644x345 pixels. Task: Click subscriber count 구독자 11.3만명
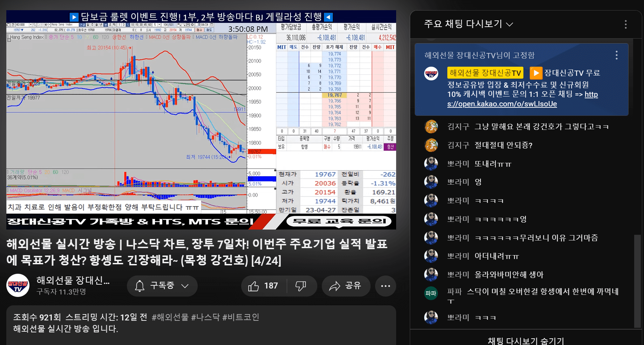61,292
